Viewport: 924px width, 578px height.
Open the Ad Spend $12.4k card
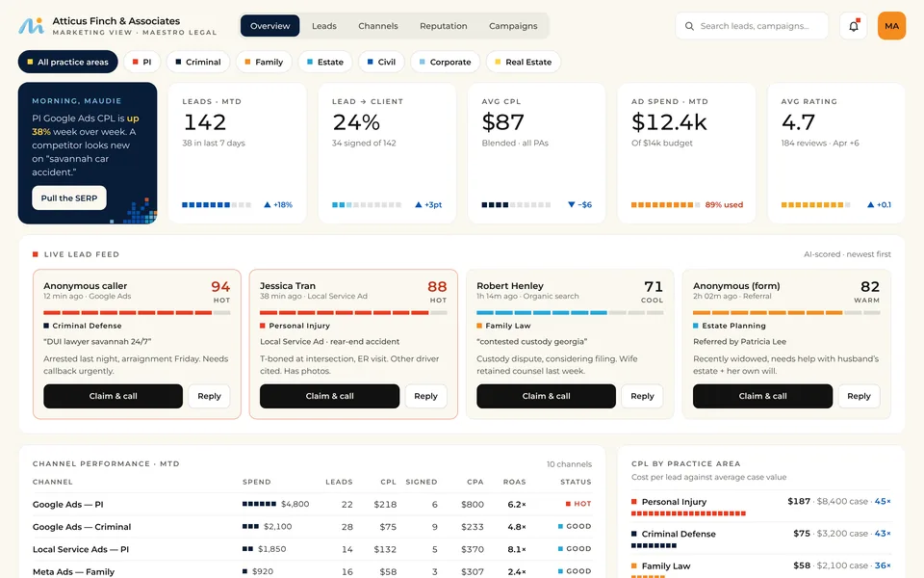(686, 153)
